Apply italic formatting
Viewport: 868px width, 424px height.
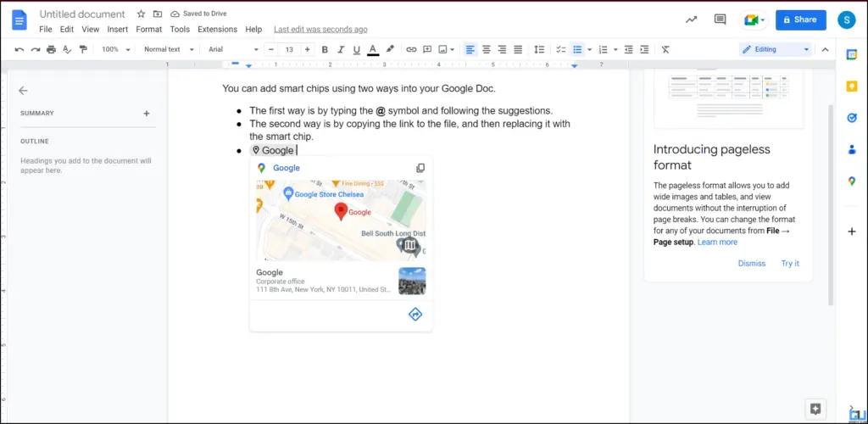(x=341, y=49)
